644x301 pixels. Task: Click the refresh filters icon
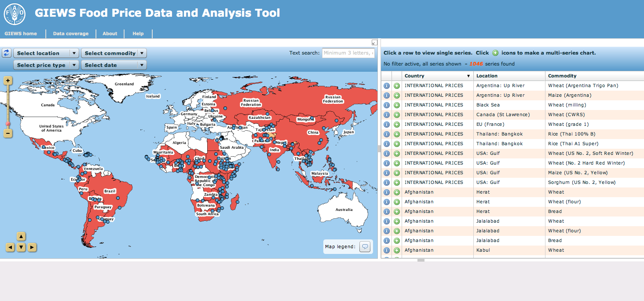click(7, 53)
